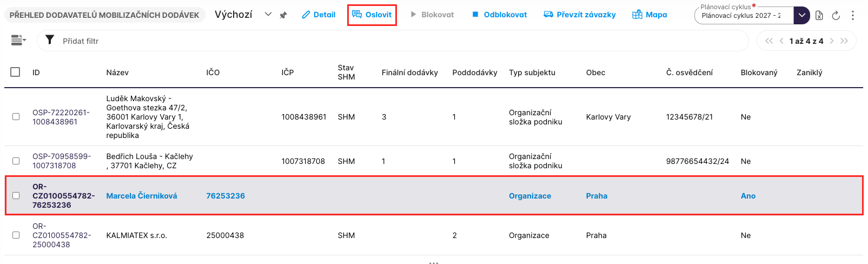
Task: Click the pin icon next to Výchozí
Action: 283,15
